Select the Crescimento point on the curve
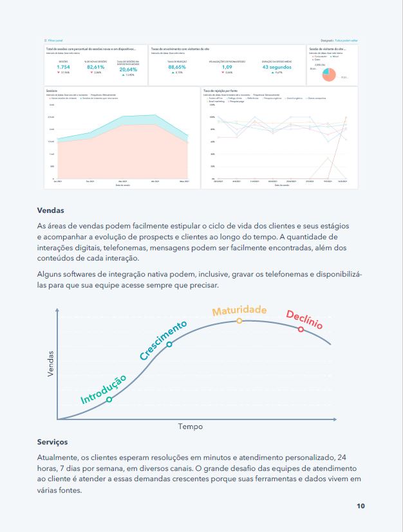 pos(169,345)
